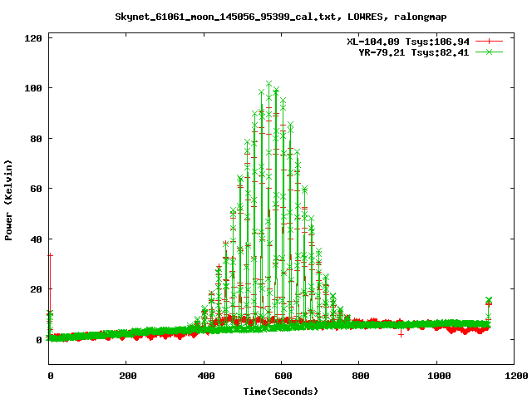Select the YR-79.21 Tsys:82.41 legend label
This screenshot has height=399, width=532.
413,52
